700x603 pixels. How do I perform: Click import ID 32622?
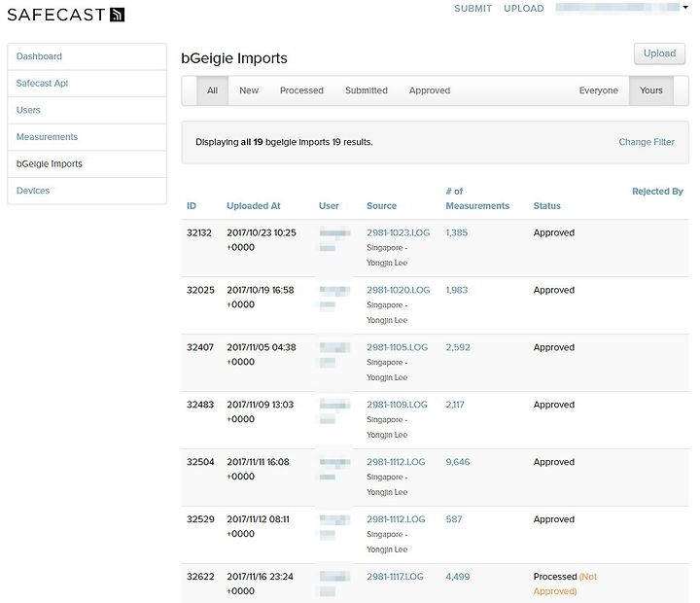[x=200, y=577]
